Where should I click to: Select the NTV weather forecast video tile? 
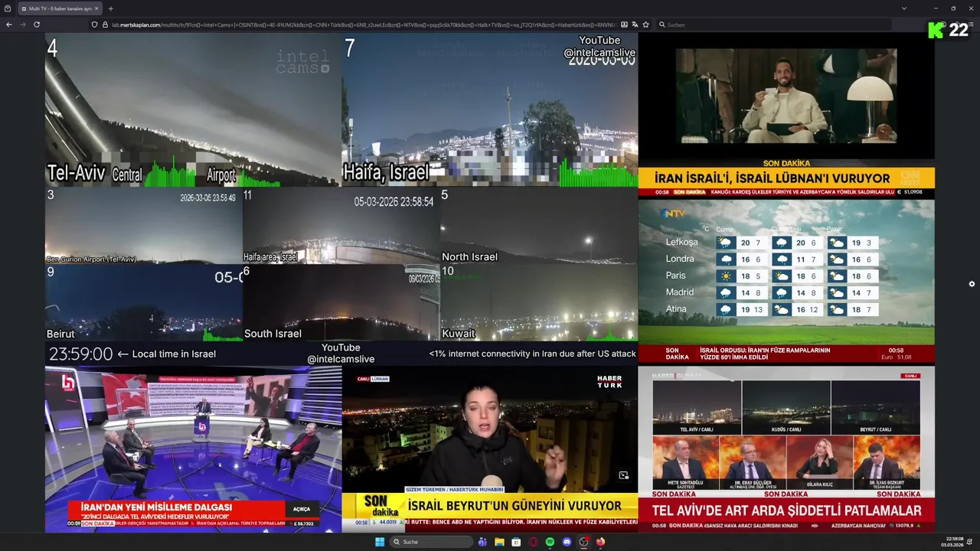click(x=786, y=282)
